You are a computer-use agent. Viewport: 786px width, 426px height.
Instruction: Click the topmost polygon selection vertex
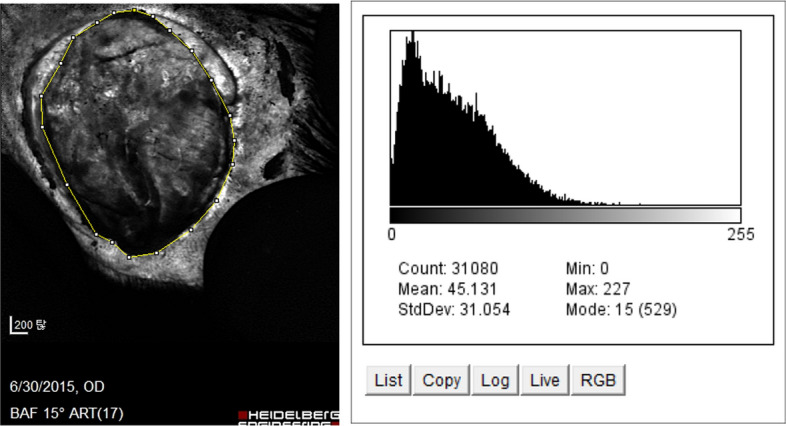coord(134,10)
